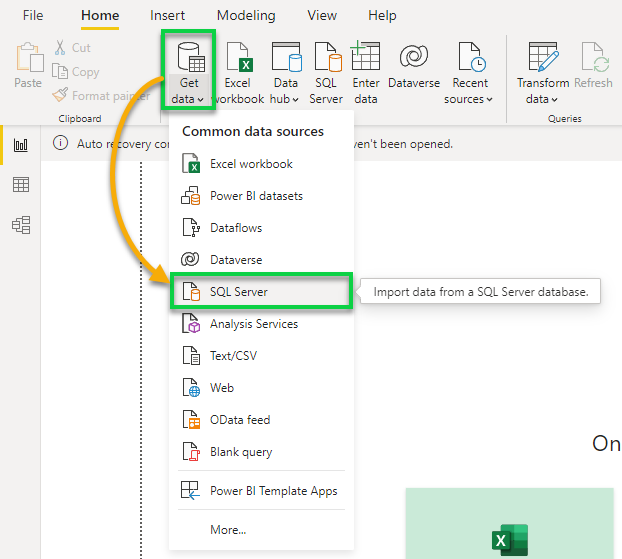The height and width of the screenshot is (559, 622).
Task: Select Analysis Services data source
Action: pyautogui.click(x=261, y=324)
